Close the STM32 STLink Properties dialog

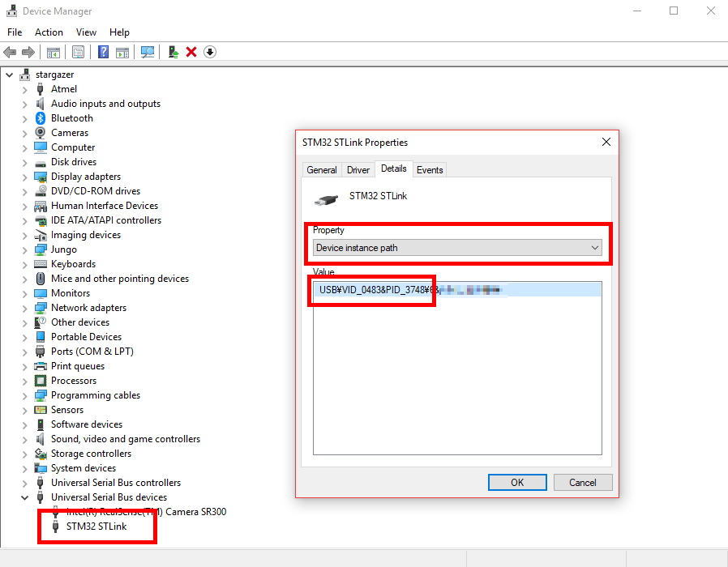coord(606,142)
